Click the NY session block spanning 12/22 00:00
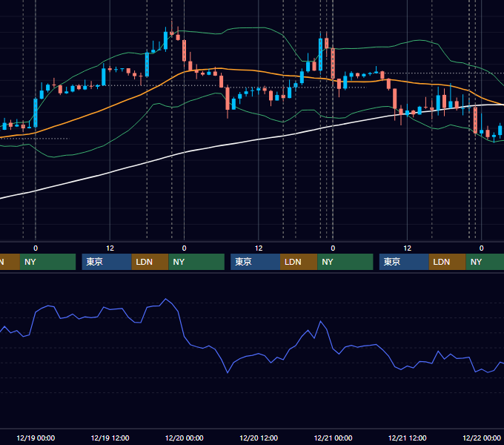 (x=485, y=262)
